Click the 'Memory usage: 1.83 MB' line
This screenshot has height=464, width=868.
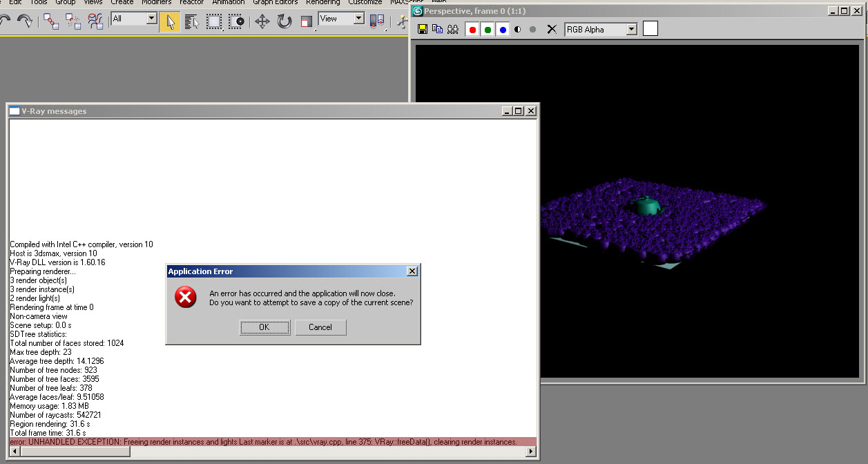click(50, 406)
